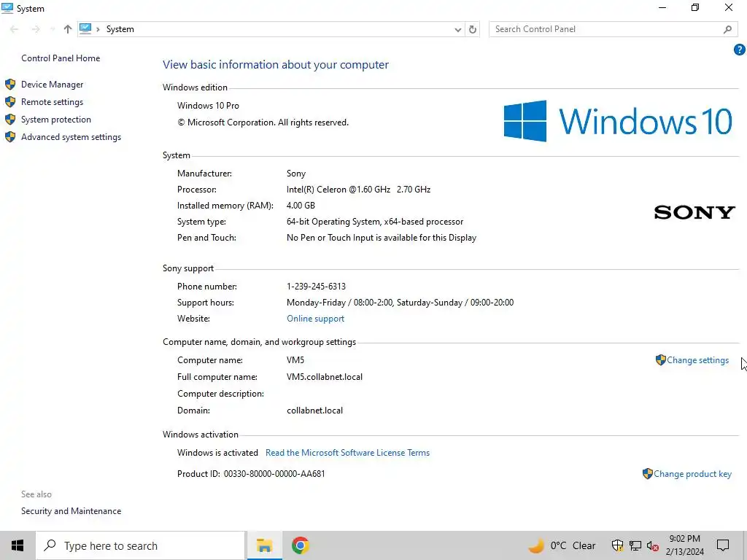Viewport: 747px width, 560px height.
Task: Click the taskbar search box
Action: (141, 545)
